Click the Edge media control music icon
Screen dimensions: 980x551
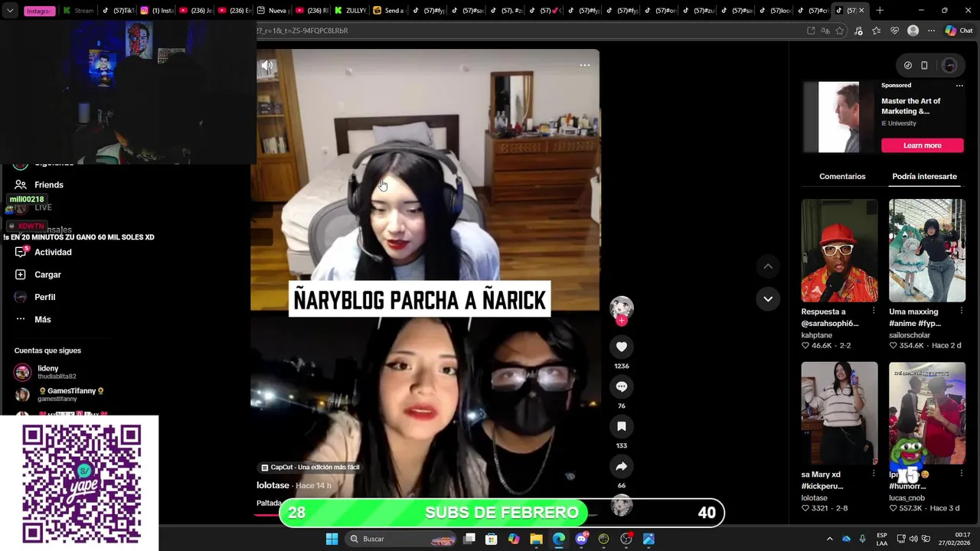coord(858,31)
